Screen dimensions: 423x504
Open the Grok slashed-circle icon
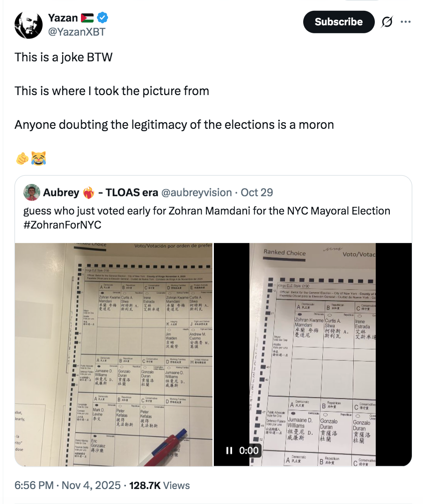[x=387, y=22]
